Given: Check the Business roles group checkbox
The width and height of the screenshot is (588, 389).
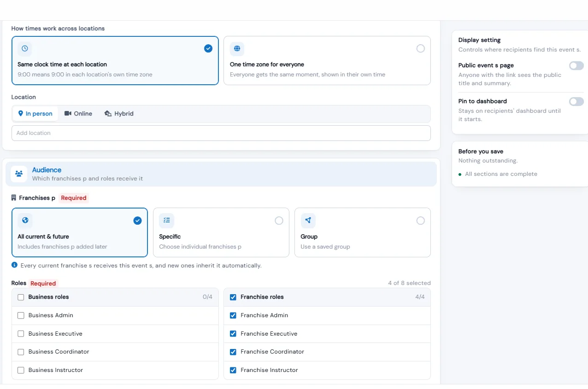Looking at the screenshot, I should tap(21, 297).
